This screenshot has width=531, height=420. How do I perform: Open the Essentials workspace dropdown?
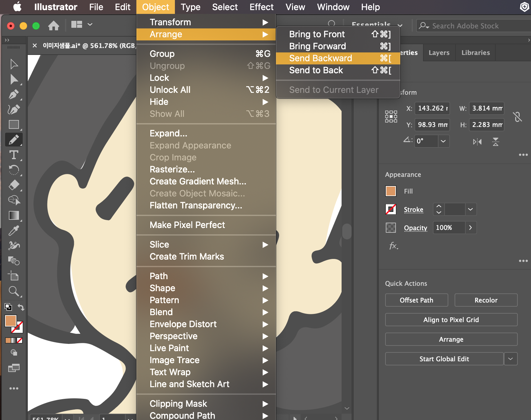(400, 25)
